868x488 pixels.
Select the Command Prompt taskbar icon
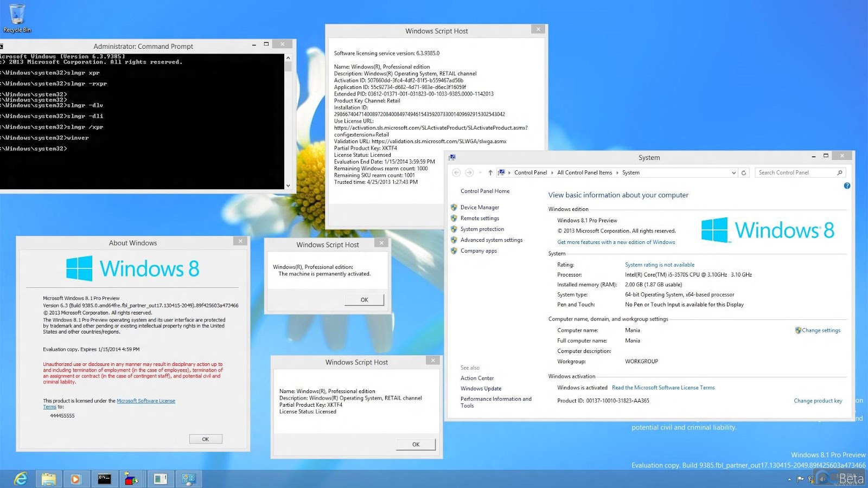[x=104, y=479]
